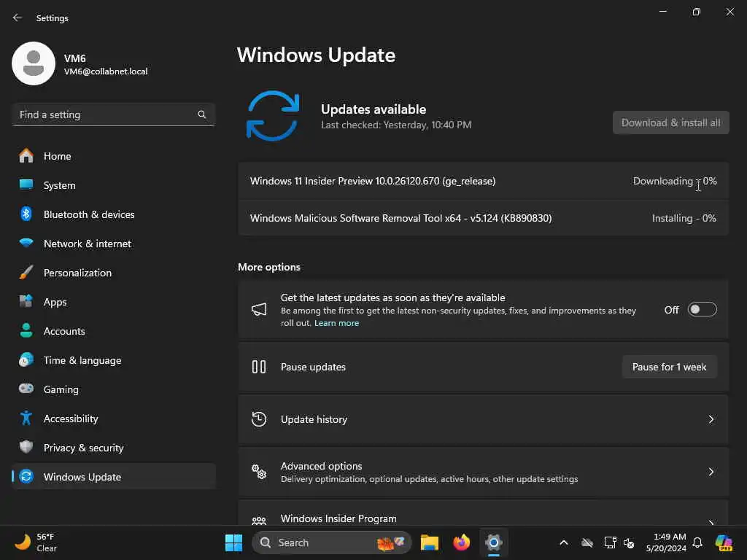This screenshot has width=747, height=560.
Task: Click Pause for 1 week button
Action: tap(670, 367)
